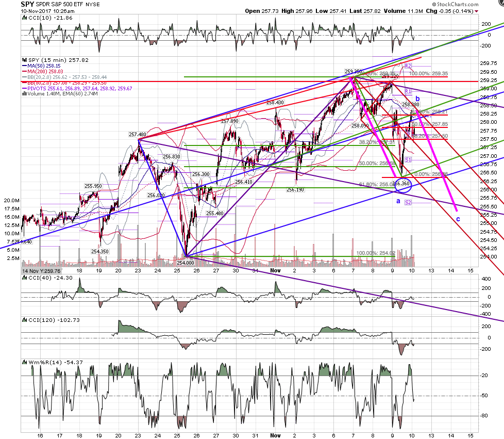Click the indicator icon beside CCI(10)
The image size is (504, 439).
(x=24, y=18)
